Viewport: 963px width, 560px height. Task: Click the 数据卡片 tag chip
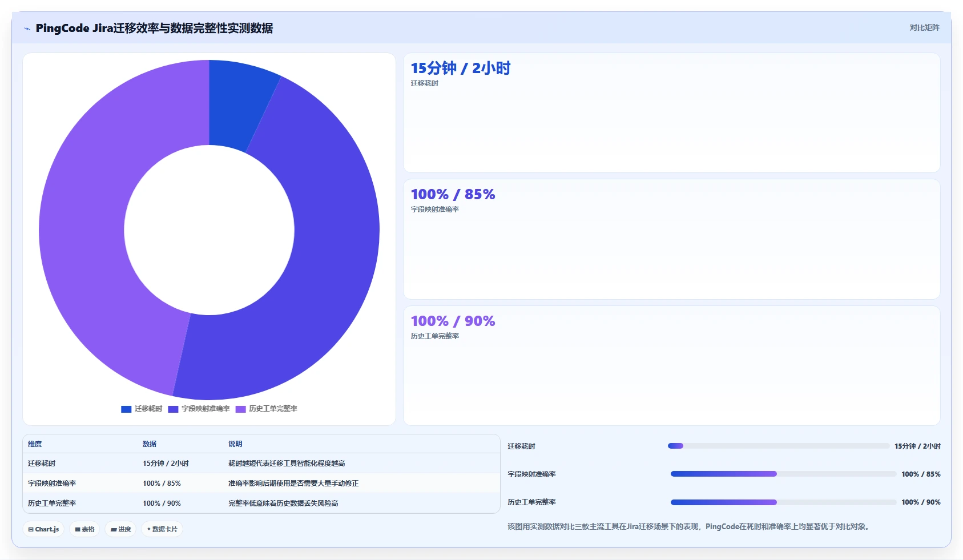point(162,529)
